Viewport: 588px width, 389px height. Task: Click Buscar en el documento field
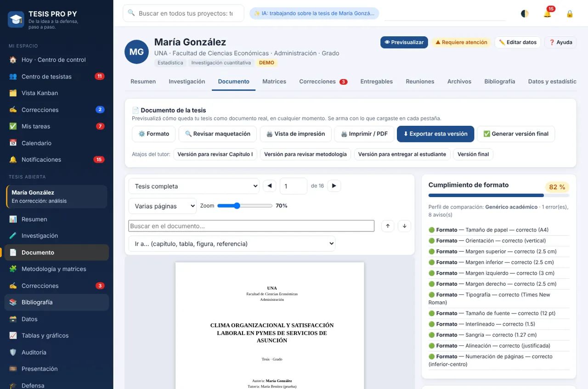coord(251,226)
